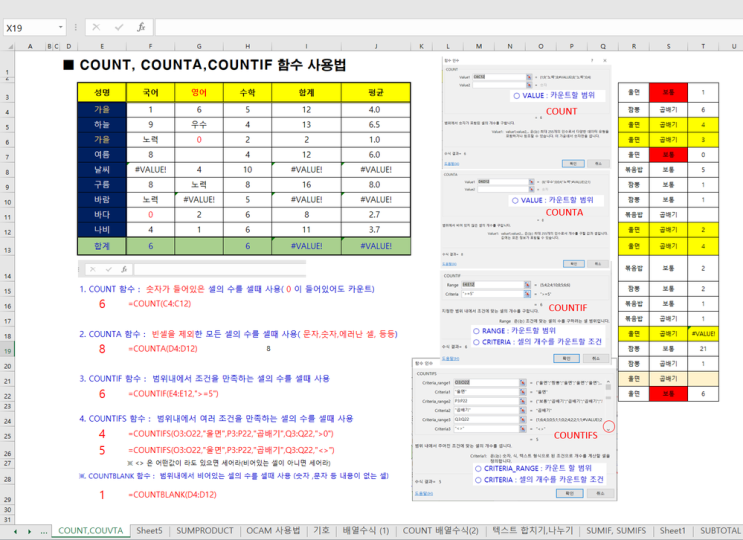Select the name cell '하늘'
The image size is (743, 540).
coord(102,125)
